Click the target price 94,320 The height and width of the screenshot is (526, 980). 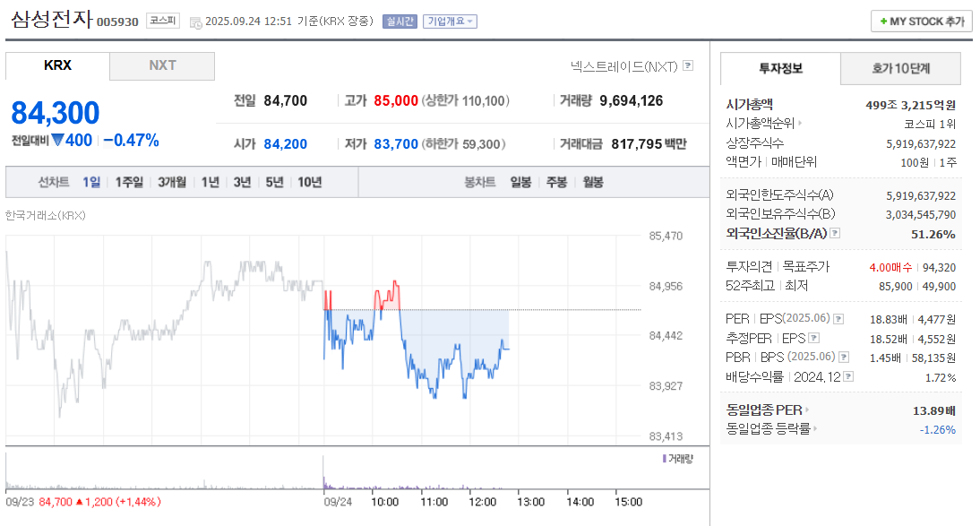939,267
